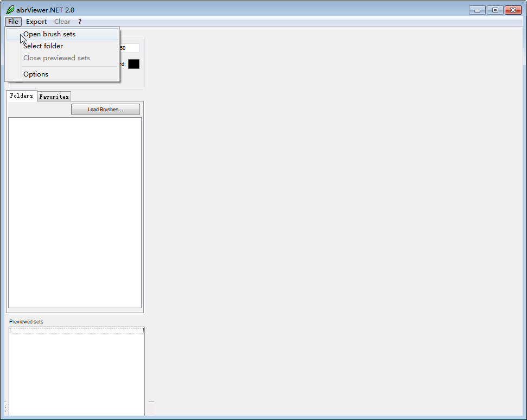Select the empty row in Previewed sets list
527x420 pixels.
click(x=77, y=331)
